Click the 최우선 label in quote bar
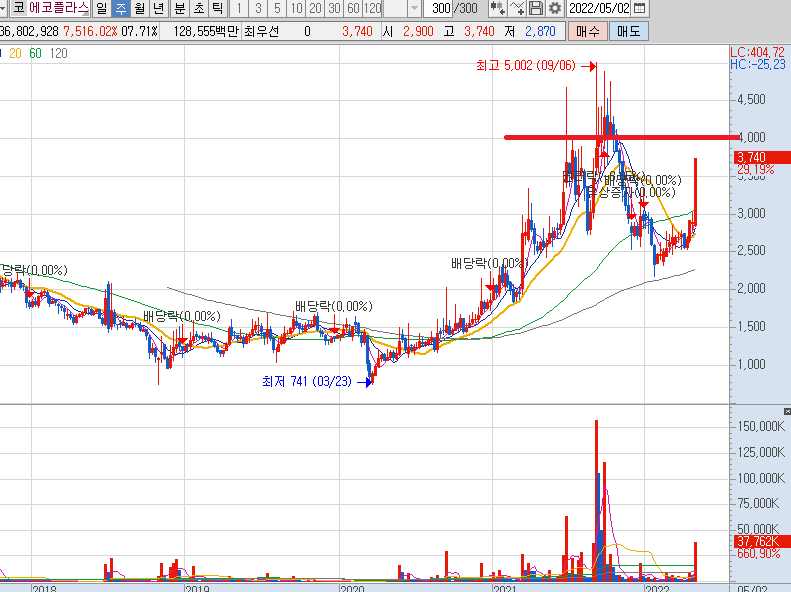This screenshot has width=791, height=592. pyautogui.click(x=261, y=31)
